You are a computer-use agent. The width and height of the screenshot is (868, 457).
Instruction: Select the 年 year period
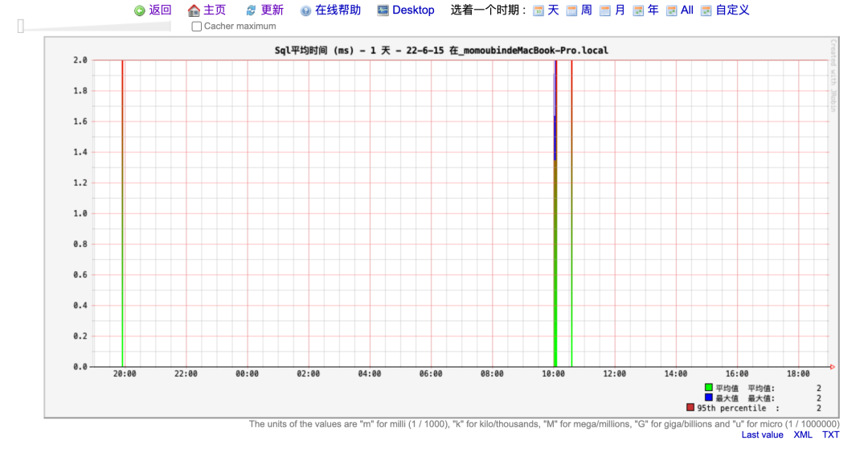point(653,10)
